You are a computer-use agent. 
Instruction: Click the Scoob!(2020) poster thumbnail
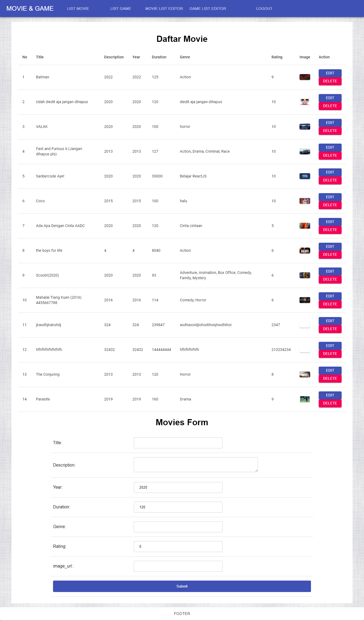(305, 275)
